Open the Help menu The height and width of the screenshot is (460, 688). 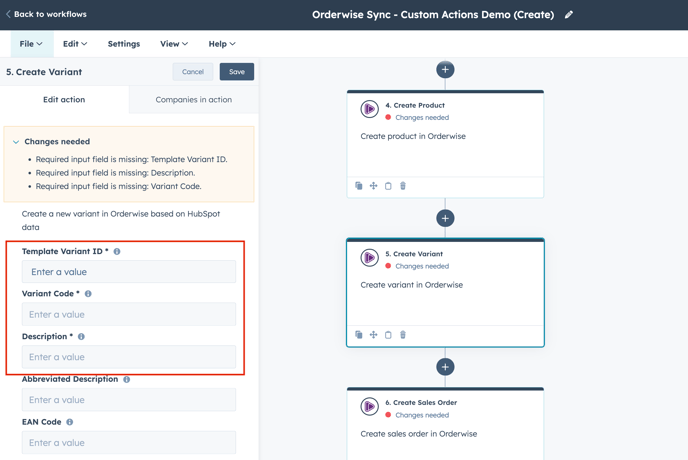coord(222,44)
